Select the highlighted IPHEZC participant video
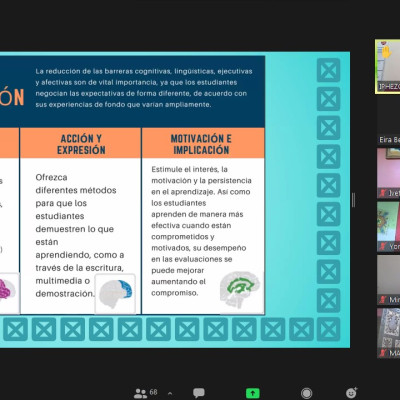 [388, 67]
